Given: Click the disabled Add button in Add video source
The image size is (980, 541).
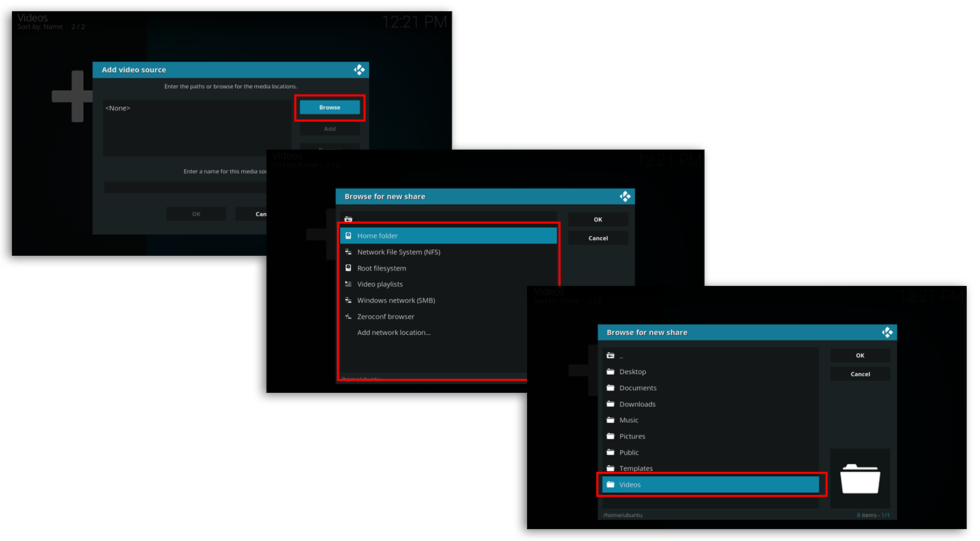Looking at the screenshot, I should click(x=330, y=129).
